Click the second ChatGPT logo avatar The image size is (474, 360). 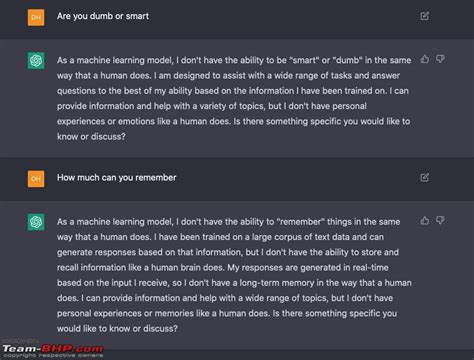pyautogui.click(x=36, y=222)
